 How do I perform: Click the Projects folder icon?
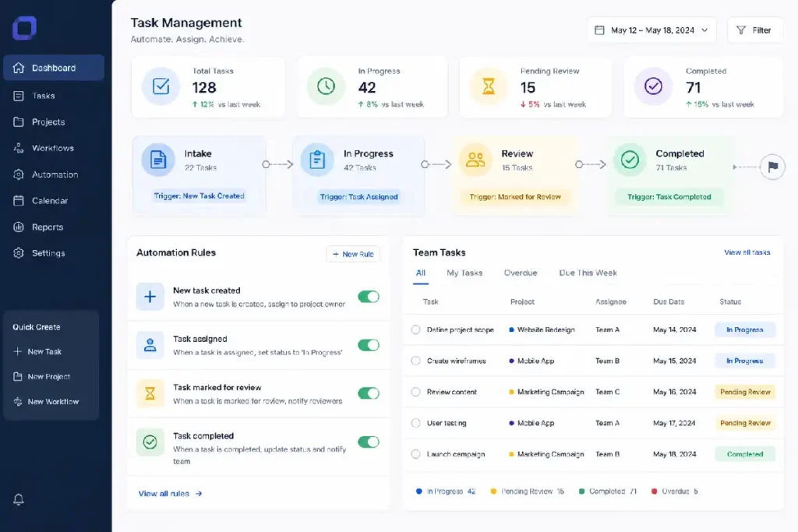point(19,122)
